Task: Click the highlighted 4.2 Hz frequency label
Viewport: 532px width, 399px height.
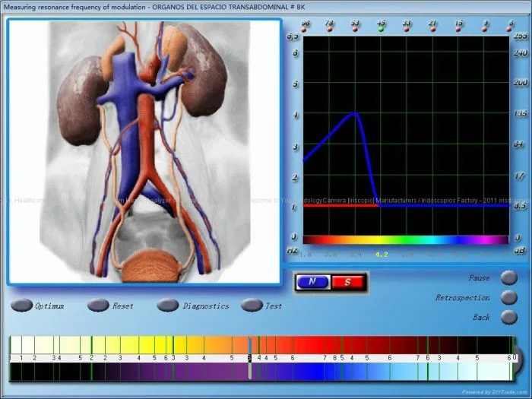Action: 382,255
